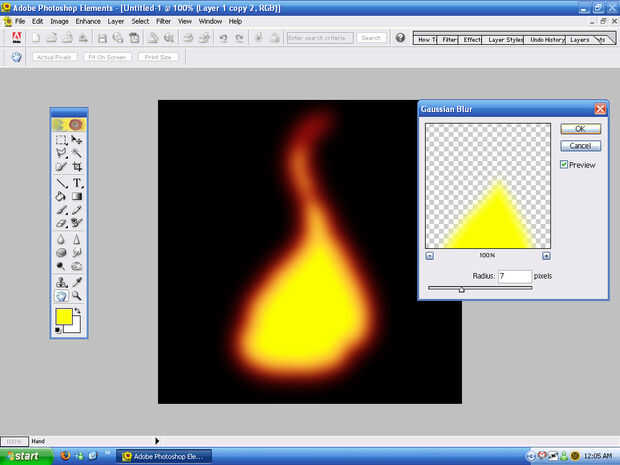Open the Layers palette tab
The height and width of the screenshot is (465, 620).
click(580, 40)
